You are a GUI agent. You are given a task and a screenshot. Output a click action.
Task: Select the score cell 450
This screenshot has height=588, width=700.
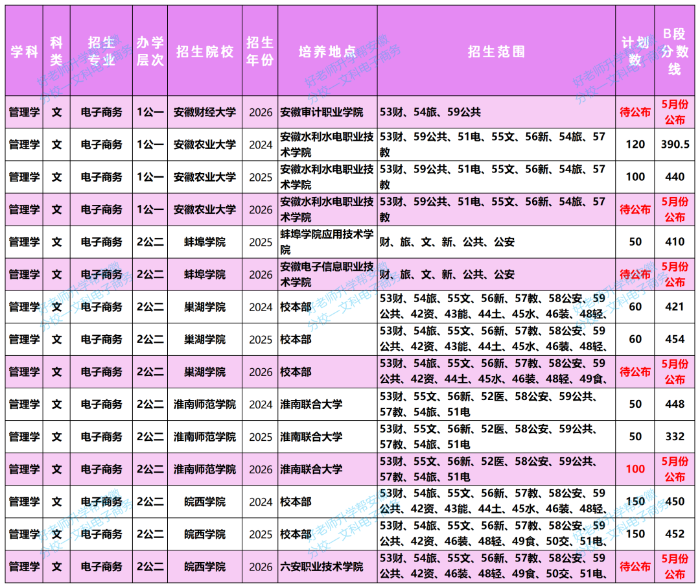[675, 501]
